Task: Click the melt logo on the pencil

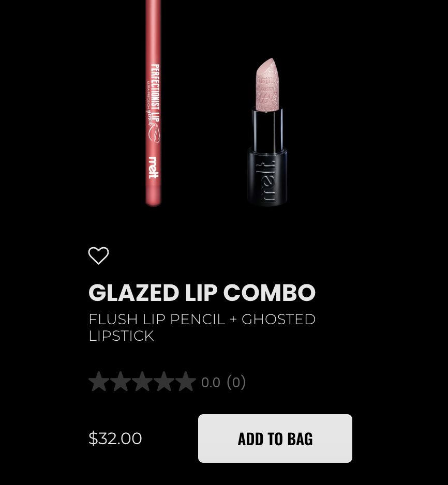Action: point(154,168)
